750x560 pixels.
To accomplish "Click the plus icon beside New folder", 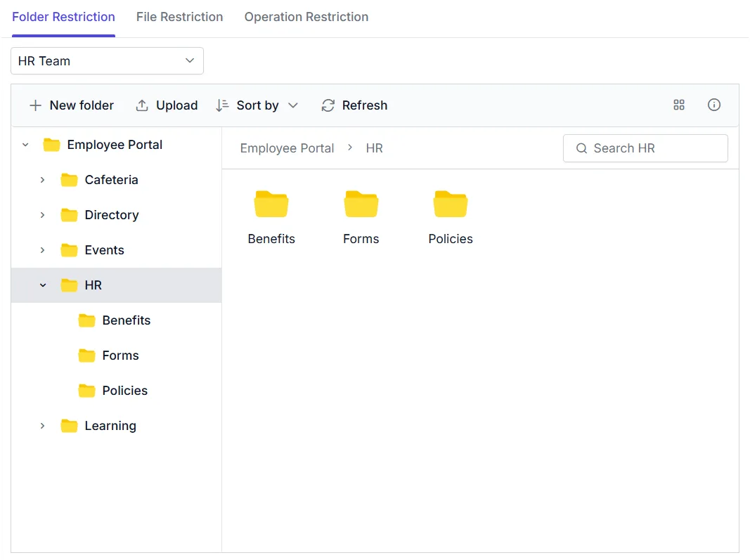I will coord(35,105).
